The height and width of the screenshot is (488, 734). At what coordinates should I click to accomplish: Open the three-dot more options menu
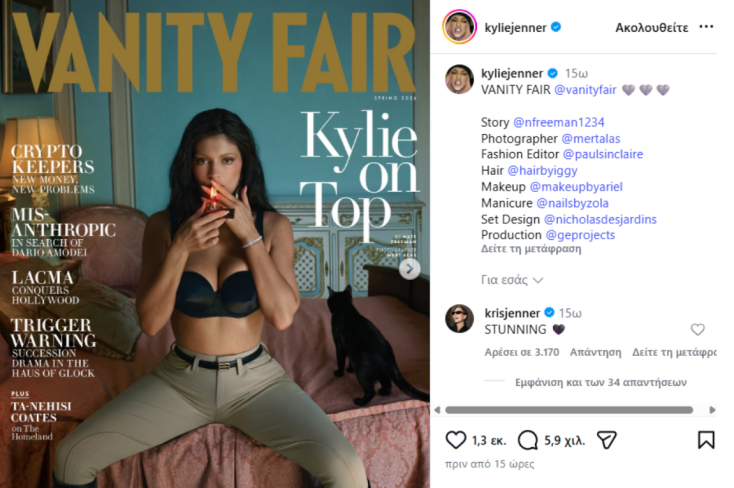pos(706,27)
